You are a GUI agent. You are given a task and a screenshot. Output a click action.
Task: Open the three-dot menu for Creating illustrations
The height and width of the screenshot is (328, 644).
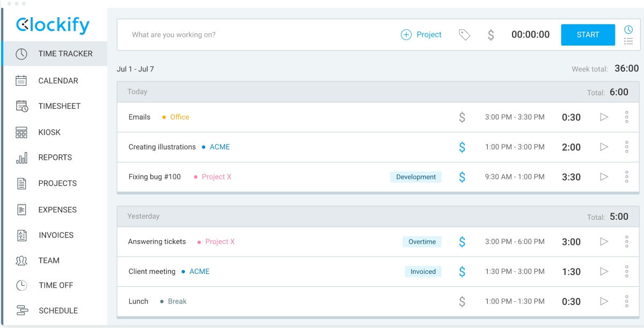point(627,147)
